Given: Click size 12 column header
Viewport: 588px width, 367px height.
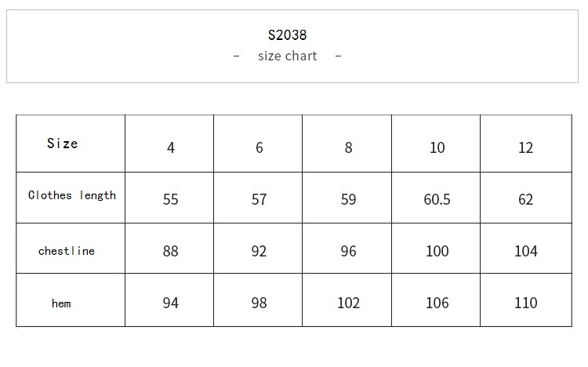Looking at the screenshot, I should (526, 147).
